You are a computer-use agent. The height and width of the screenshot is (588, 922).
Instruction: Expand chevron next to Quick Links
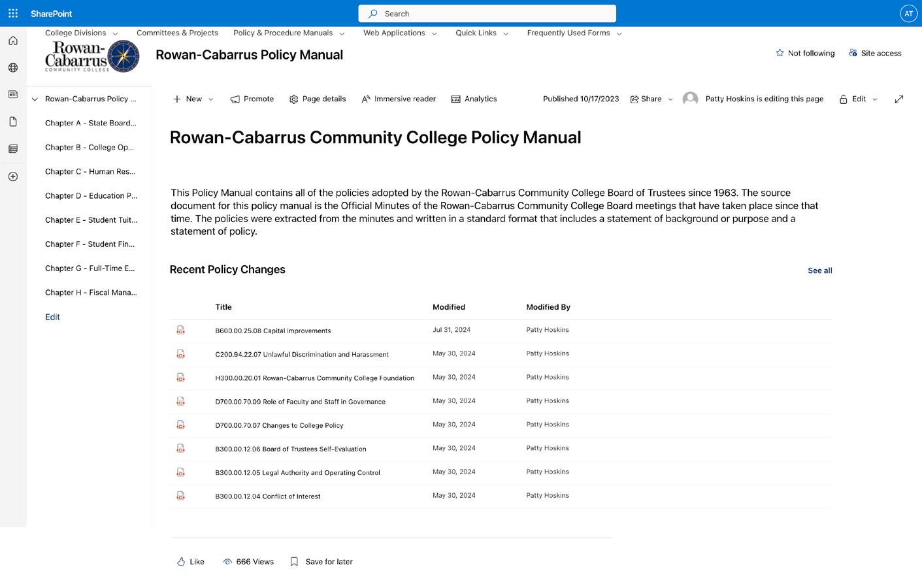tap(505, 33)
